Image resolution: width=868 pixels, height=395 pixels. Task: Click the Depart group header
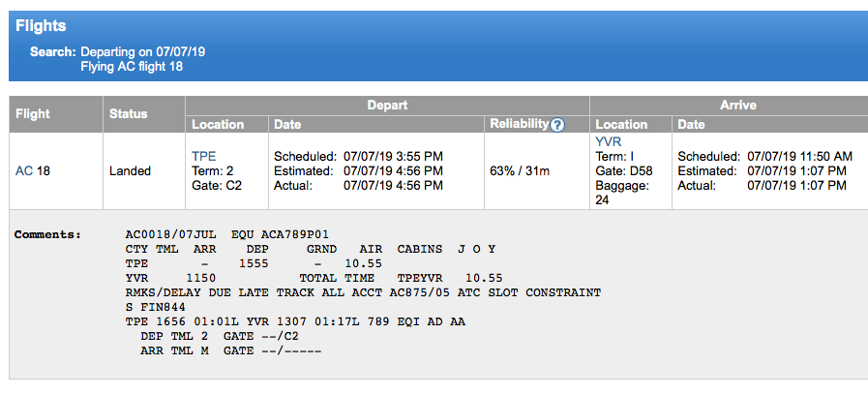[x=387, y=106]
